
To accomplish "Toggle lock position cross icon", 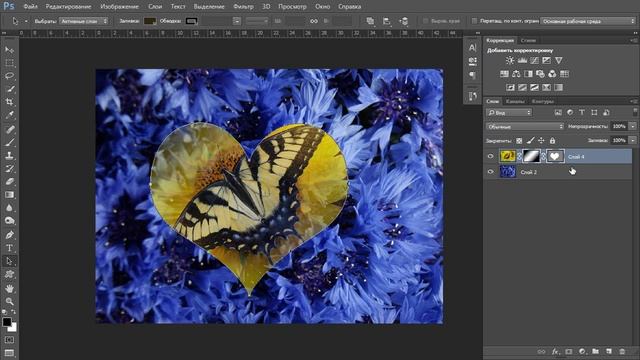I will click(x=541, y=140).
